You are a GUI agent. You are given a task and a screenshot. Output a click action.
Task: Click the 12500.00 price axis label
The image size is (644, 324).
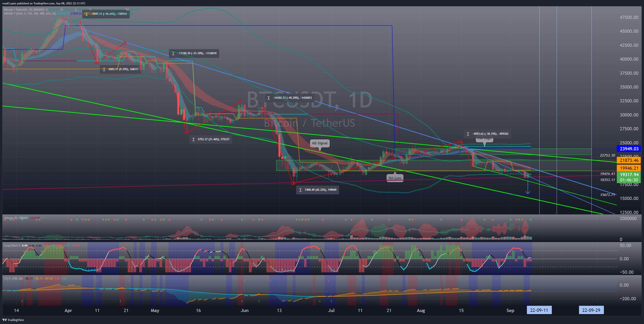(x=629, y=212)
